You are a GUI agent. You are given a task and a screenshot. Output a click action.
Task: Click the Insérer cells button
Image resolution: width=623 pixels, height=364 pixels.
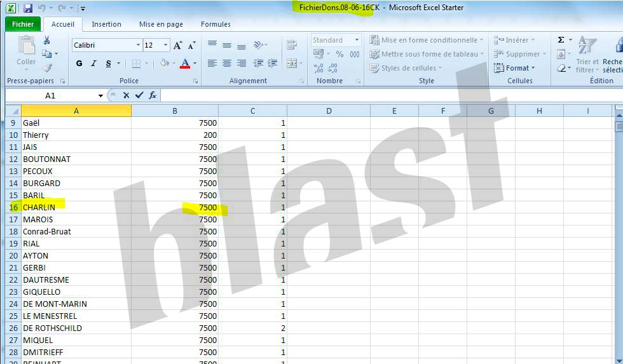(514, 40)
